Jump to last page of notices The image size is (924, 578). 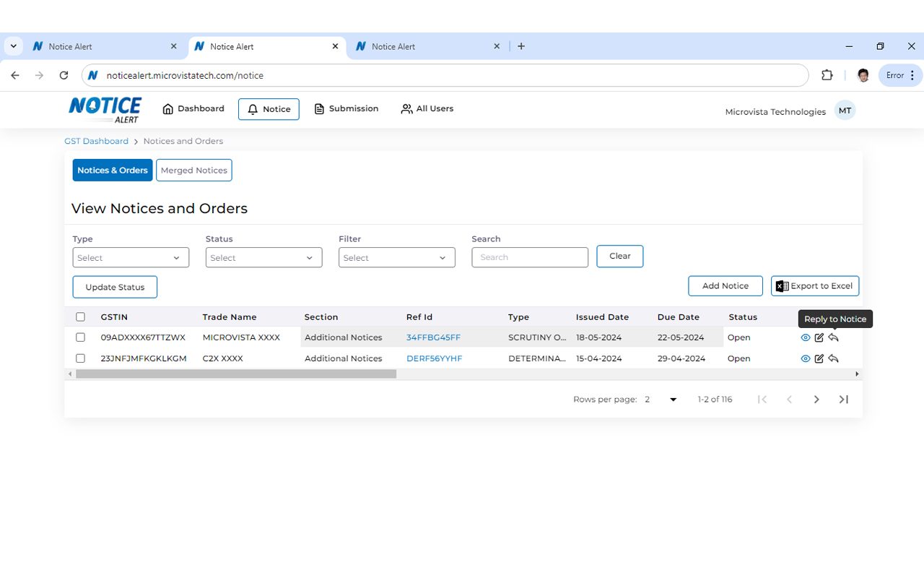click(x=844, y=400)
